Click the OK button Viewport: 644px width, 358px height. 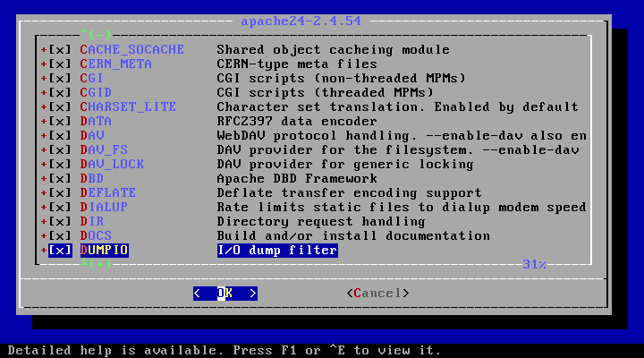[225, 294]
